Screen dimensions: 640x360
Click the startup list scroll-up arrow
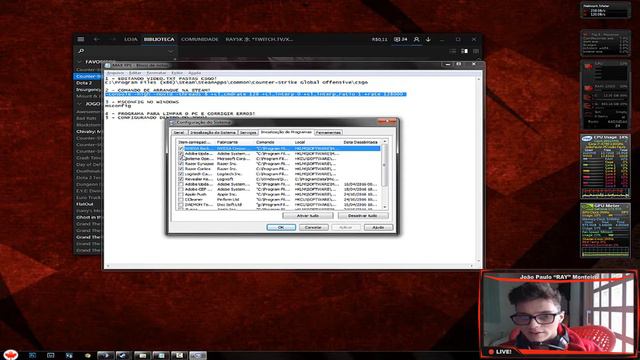pos(384,142)
